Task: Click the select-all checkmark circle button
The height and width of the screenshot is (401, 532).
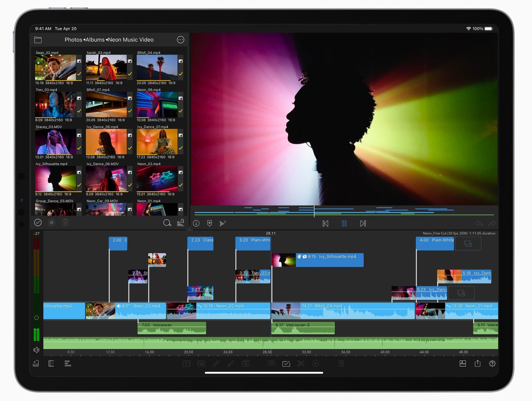Action: (x=38, y=222)
